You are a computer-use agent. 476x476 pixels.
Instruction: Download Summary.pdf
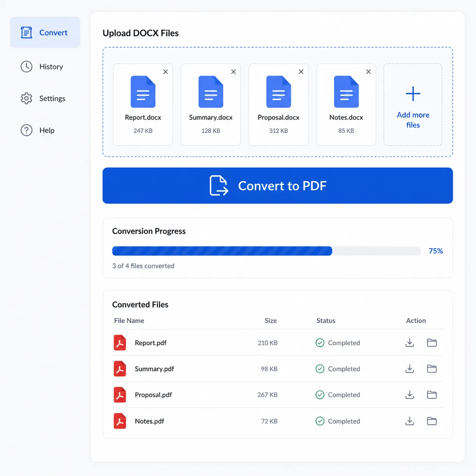[410, 369]
